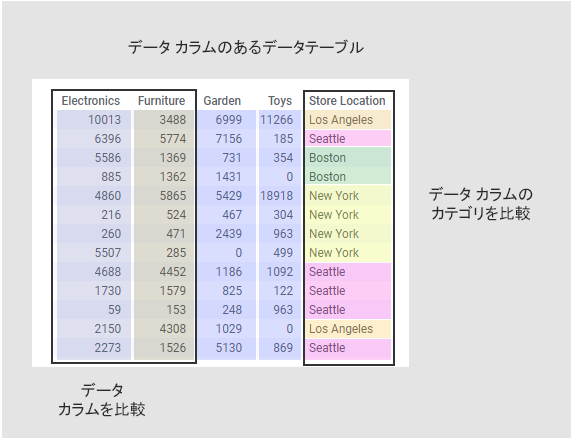Click the Furniture value 285

pyautogui.click(x=176, y=252)
